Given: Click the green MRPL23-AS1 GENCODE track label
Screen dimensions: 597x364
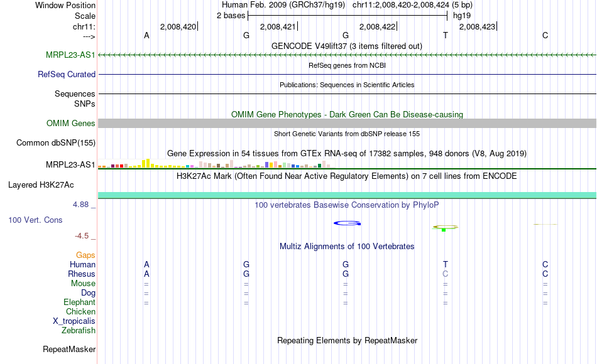Looking at the screenshot, I should tap(70, 55).
